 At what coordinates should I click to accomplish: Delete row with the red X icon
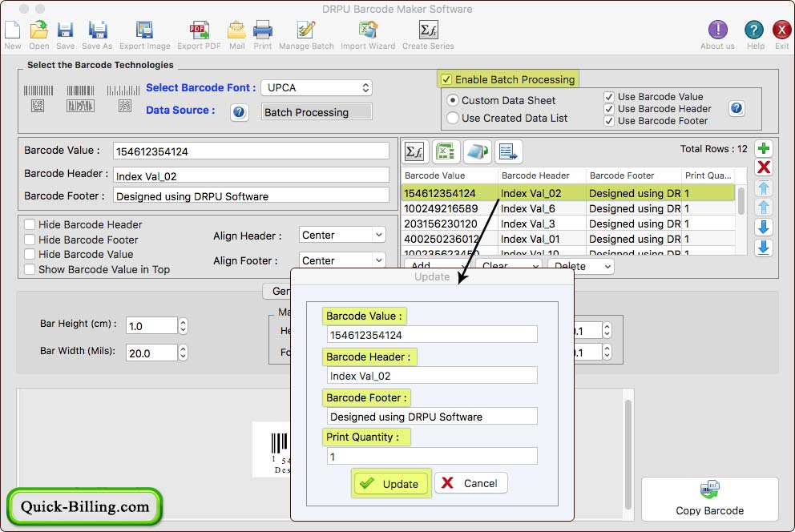(x=764, y=167)
